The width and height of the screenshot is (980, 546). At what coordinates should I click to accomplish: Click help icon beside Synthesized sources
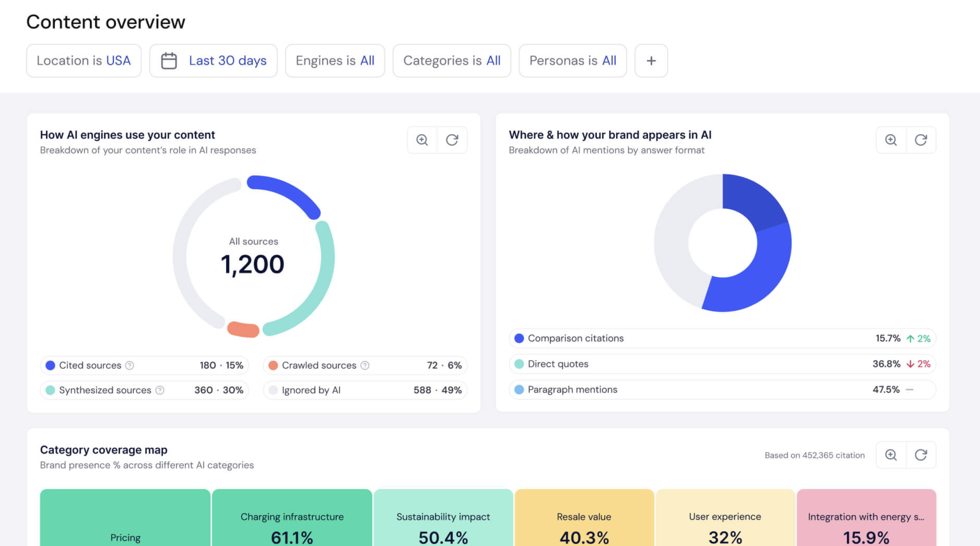[160, 390]
